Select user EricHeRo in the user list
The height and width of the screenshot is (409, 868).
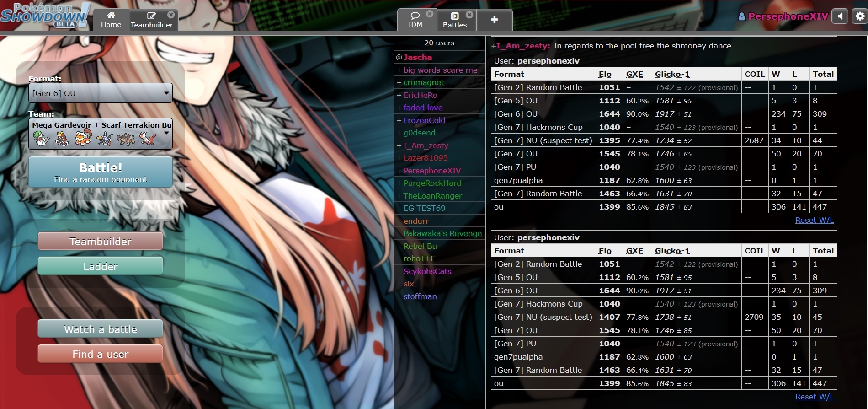click(x=440, y=95)
